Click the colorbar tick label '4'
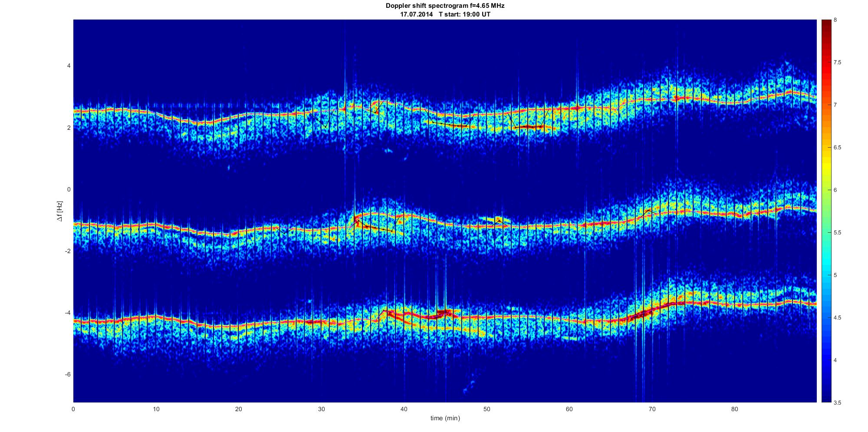Viewport: 868px width, 432px height. pyautogui.click(x=835, y=360)
